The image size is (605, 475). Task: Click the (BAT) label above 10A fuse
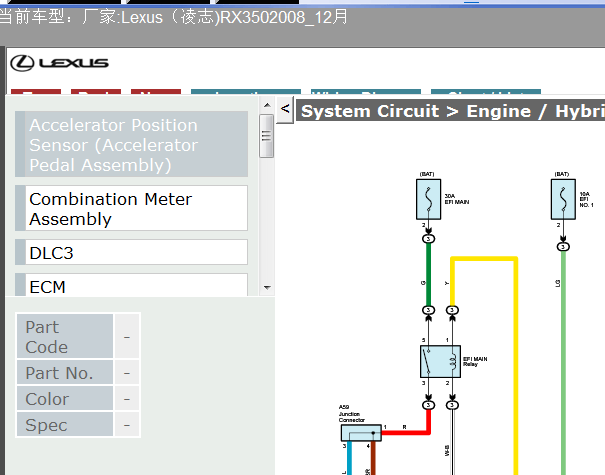tap(561, 174)
